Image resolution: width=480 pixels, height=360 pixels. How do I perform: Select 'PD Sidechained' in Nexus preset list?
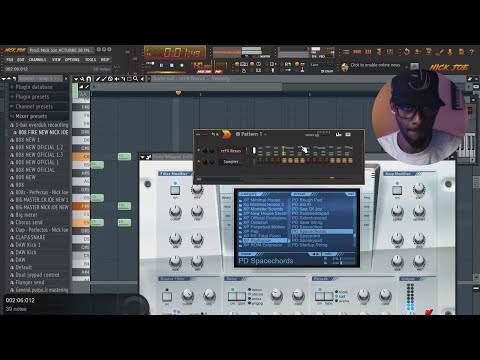pos(309,218)
